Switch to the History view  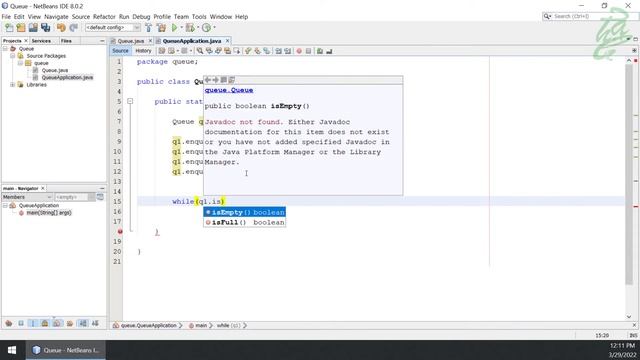pos(143,51)
